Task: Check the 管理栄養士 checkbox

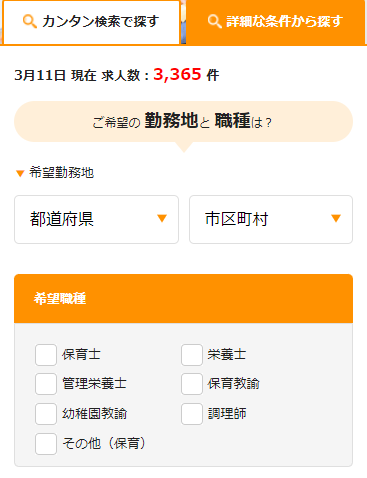Action: (x=46, y=384)
